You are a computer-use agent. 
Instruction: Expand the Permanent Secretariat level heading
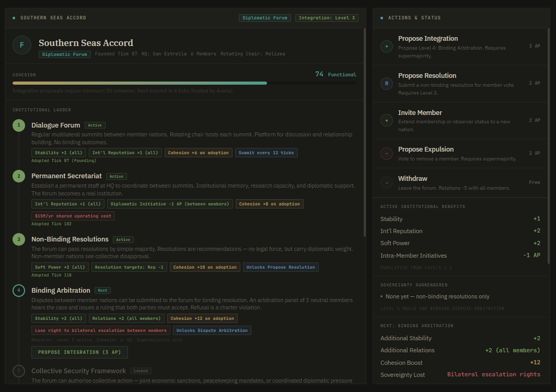click(x=66, y=177)
